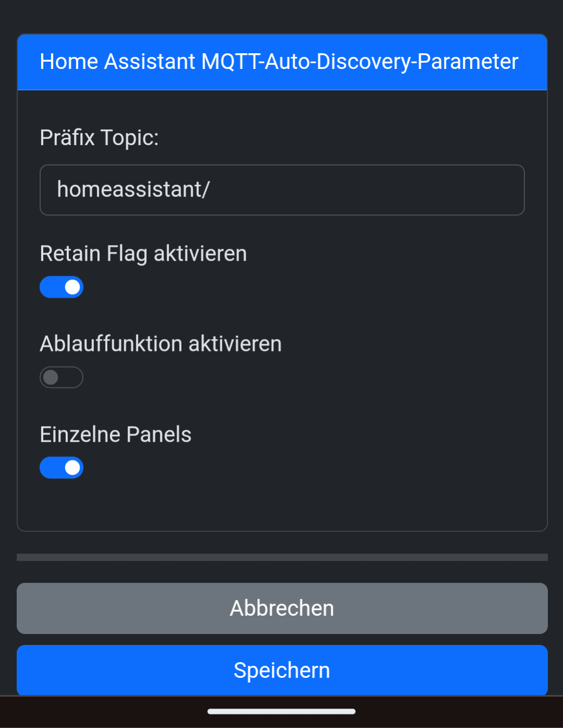Click the Ablauffunktion aktivieren label text
Image resolution: width=563 pixels, height=728 pixels.
(x=161, y=344)
